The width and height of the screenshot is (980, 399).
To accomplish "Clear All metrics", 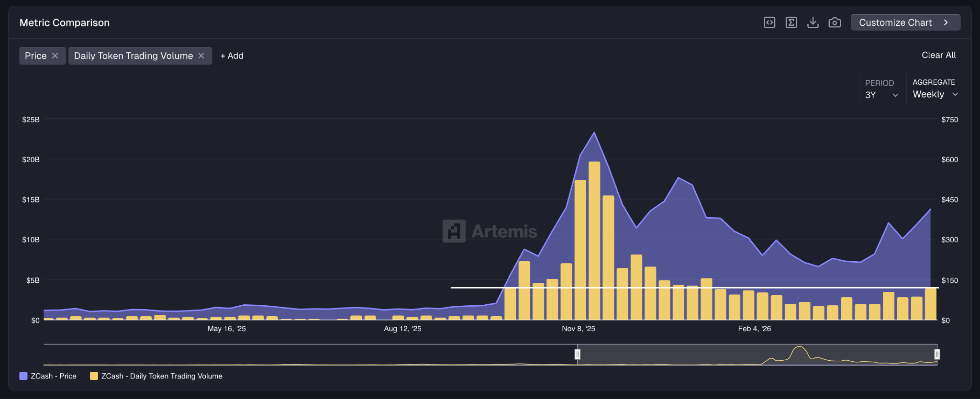I will coord(938,55).
